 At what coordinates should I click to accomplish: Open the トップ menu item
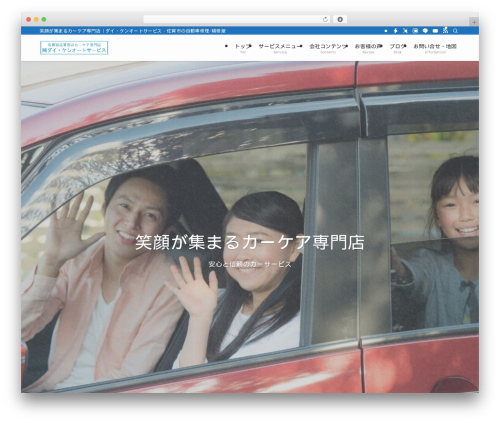(x=243, y=48)
